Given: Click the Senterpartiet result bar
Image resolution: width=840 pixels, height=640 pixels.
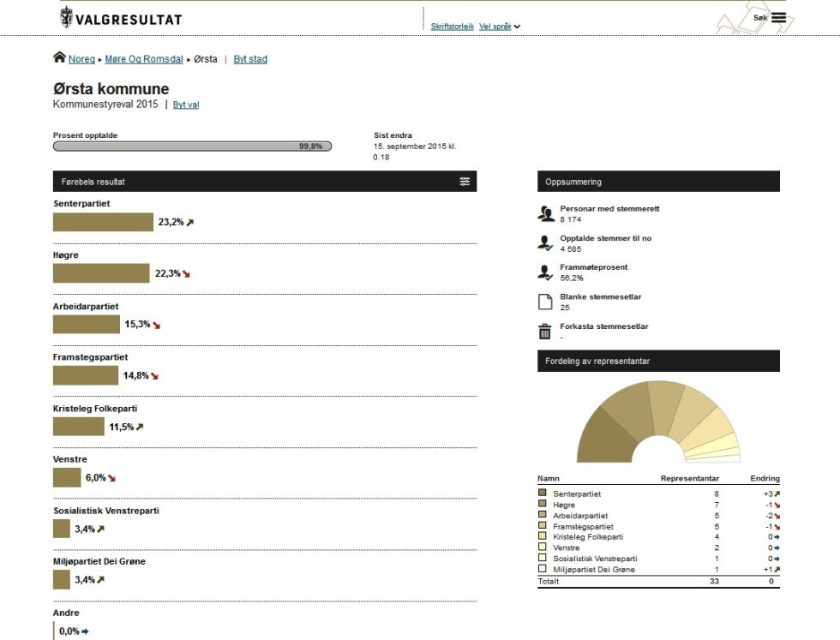Looking at the screenshot, I should (103, 222).
